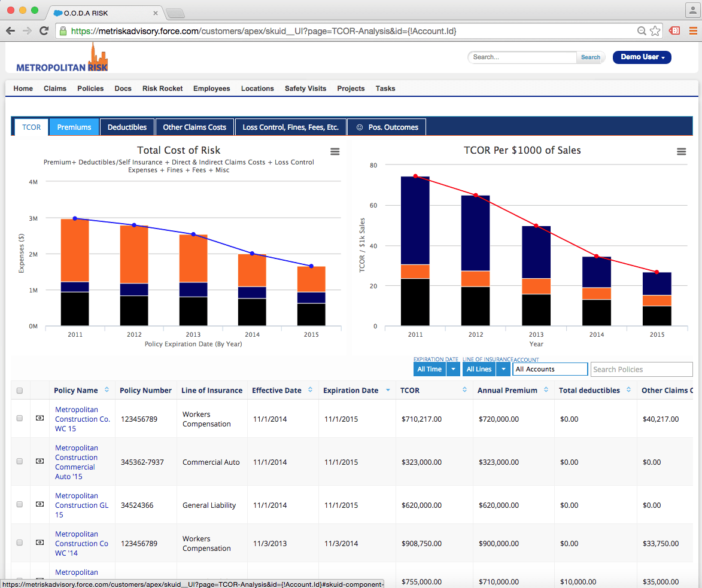Open Risk Rocket in the navigation bar

click(x=163, y=89)
